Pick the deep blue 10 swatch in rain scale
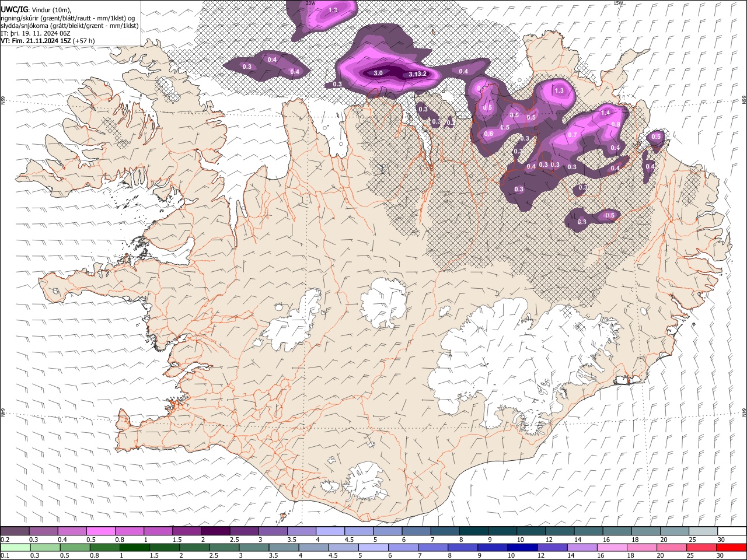Screen dimensions: 747x560 [522, 548]
